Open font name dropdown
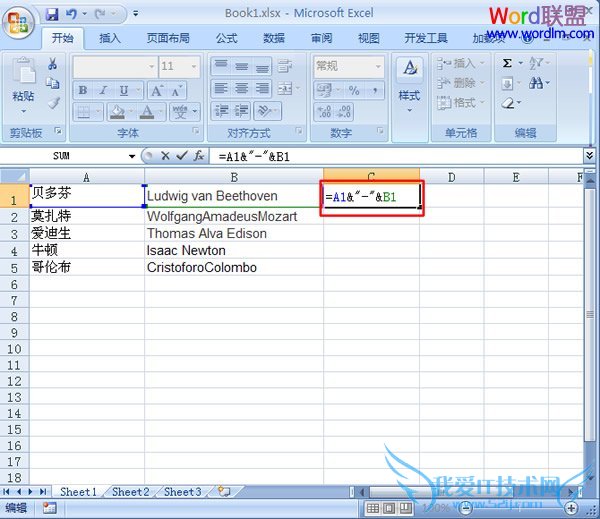 point(152,66)
